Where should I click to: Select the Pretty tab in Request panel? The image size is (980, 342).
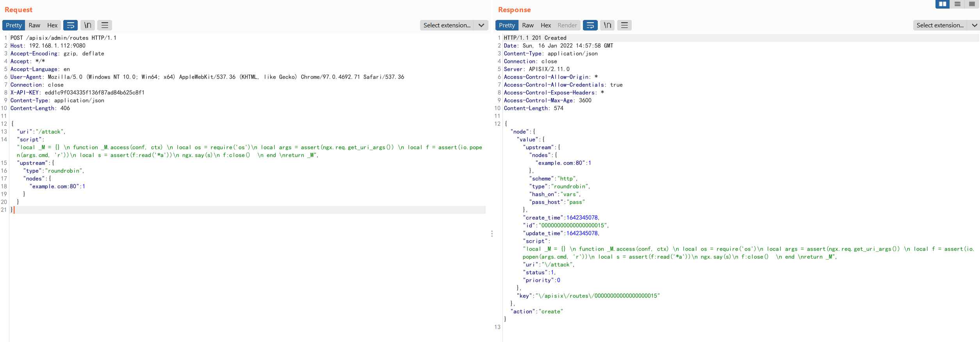(x=14, y=25)
